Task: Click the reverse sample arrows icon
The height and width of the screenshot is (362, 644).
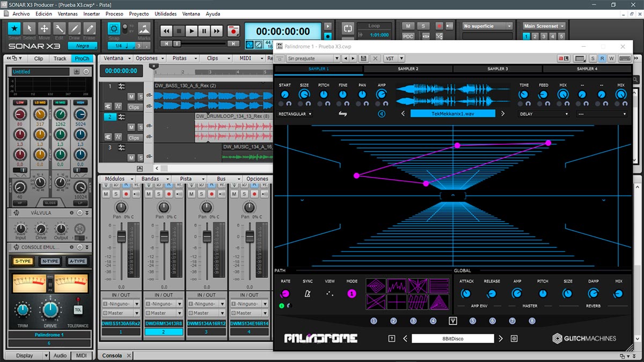Action: (343, 114)
